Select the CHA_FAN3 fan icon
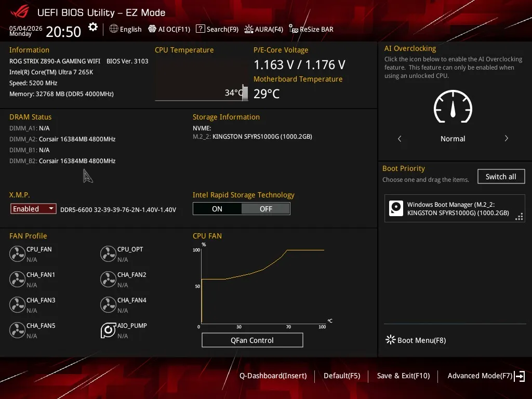This screenshot has height=399, width=532. coord(17,304)
